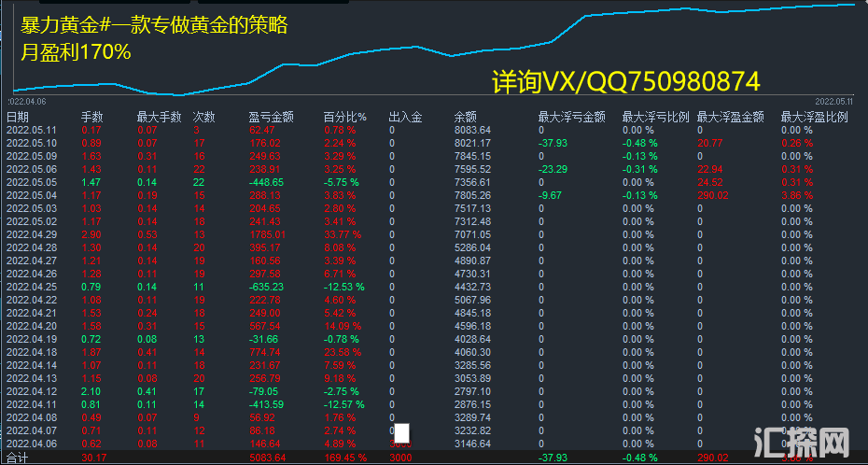
Task: Click the percentage -12.57 %
Action: [x=344, y=404]
